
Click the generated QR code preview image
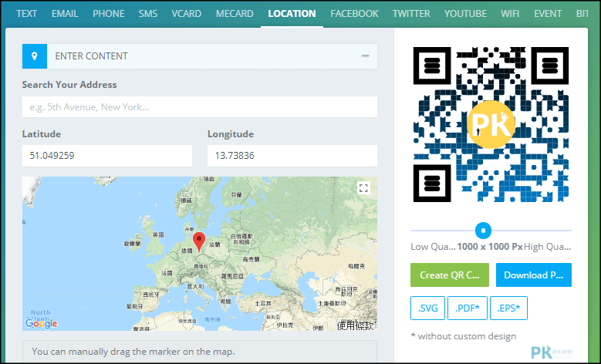tap(491, 124)
